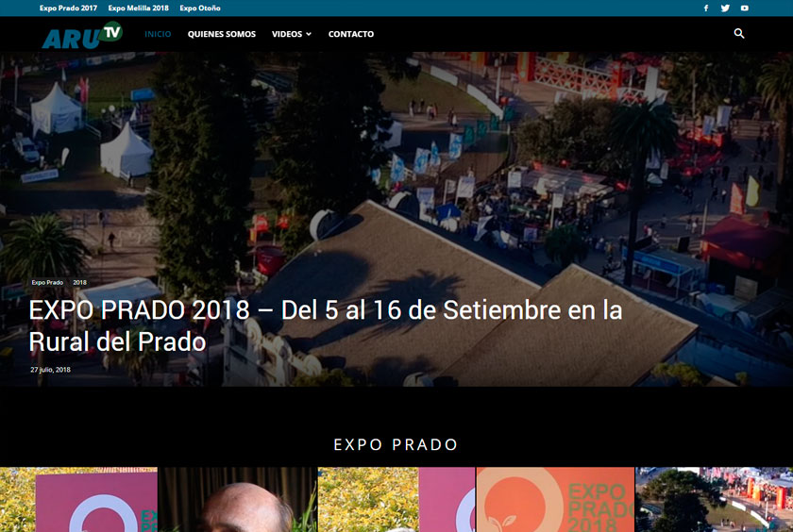Expand the Videos dropdown arrow
Screen dimensions: 793x532
pos(309,34)
